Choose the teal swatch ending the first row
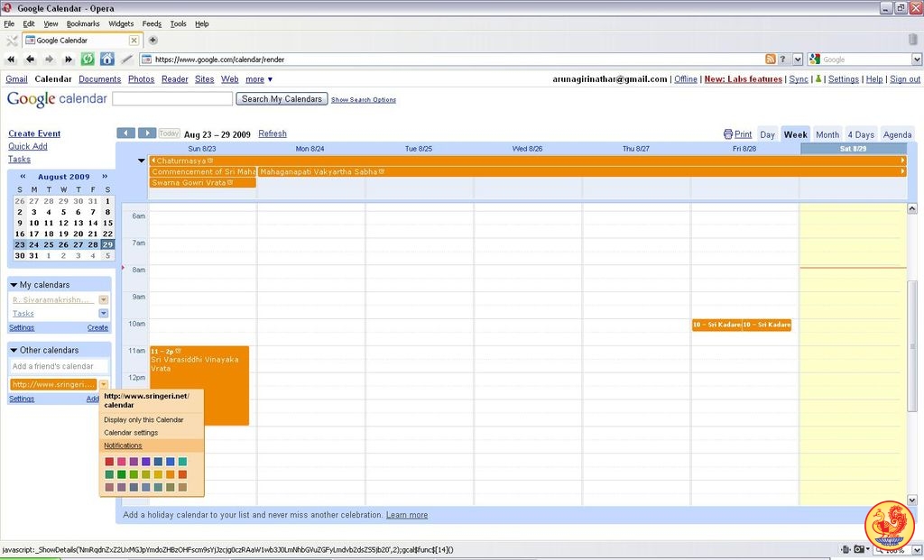The image size is (924, 560). coord(182,462)
